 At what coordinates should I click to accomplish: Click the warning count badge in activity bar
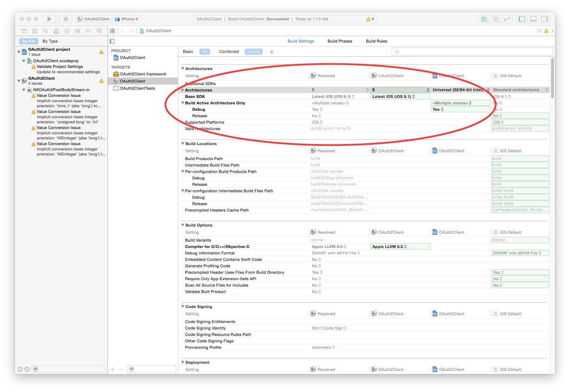(x=370, y=19)
